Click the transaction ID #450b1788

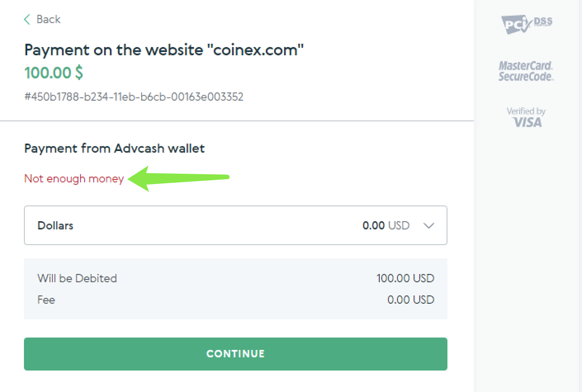click(x=134, y=97)
